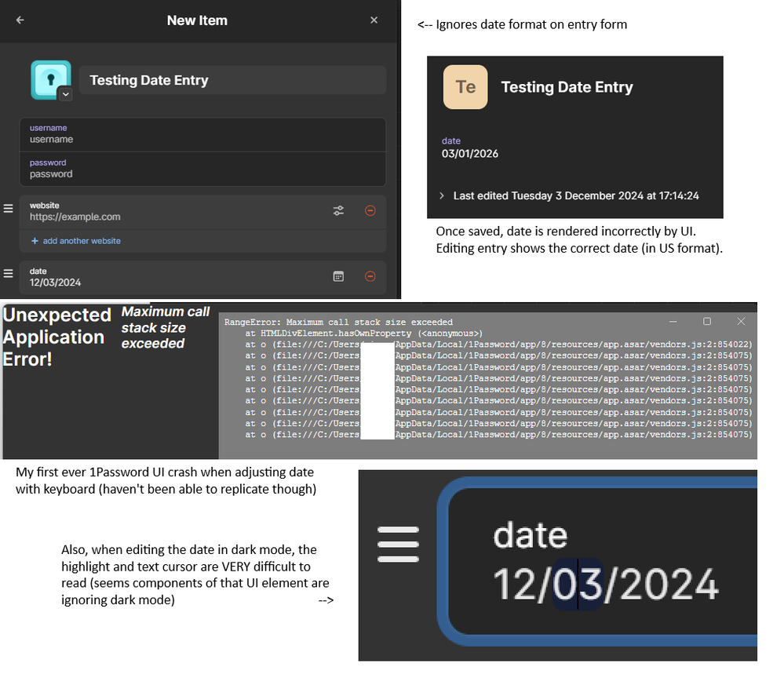Edit the title field Testing Date Entry
Image resolution: width=784 pixels, height=678 pixels.
click(x=232, y=80)
